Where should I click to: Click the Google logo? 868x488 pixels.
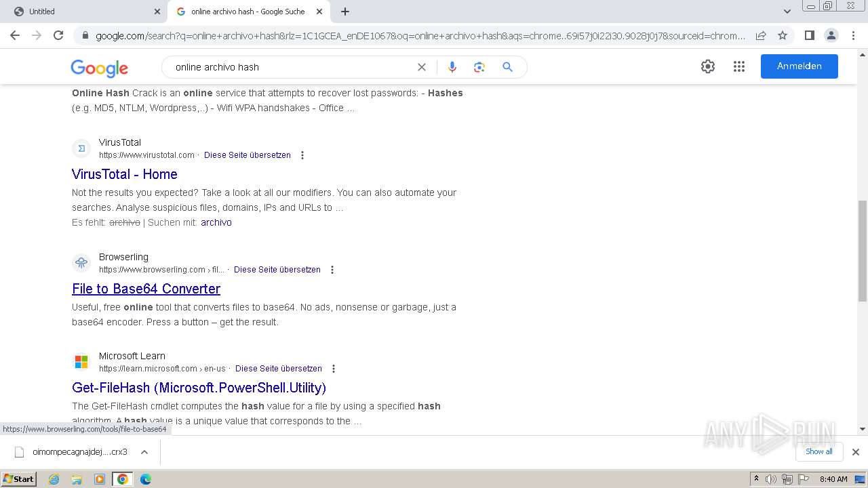[x=99, y=68]
